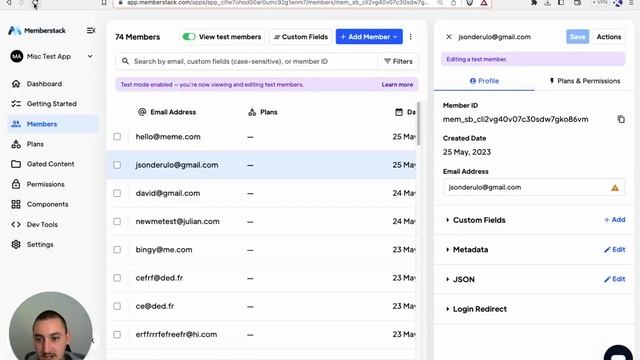The width and height of the screenshot is (640, 360).
Task: Check the box for hello@meme.com
Action: pos(117,137)
